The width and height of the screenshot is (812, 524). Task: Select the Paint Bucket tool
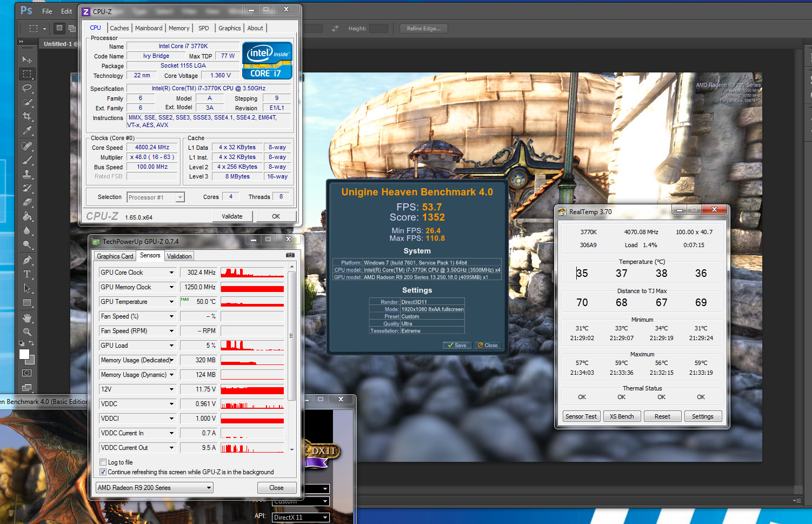27,216
